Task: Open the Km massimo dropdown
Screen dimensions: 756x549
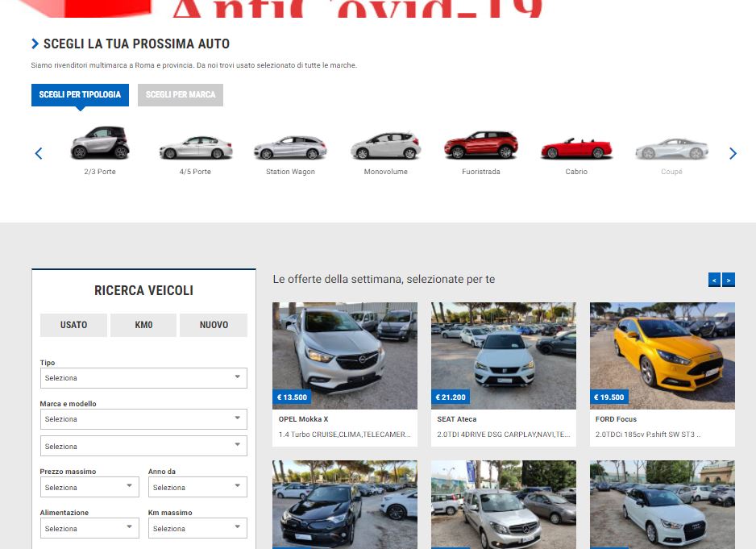Action: click(x=197, y=528)
